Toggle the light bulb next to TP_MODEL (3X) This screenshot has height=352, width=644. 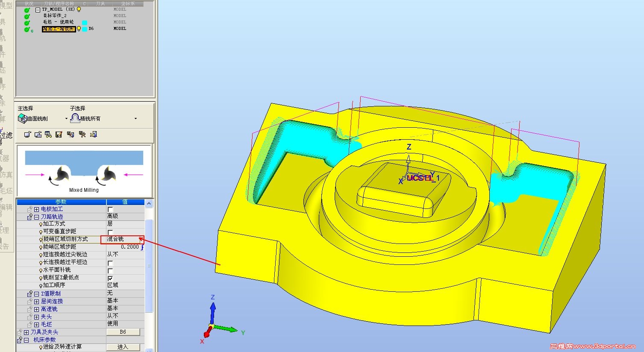point(79,9)
